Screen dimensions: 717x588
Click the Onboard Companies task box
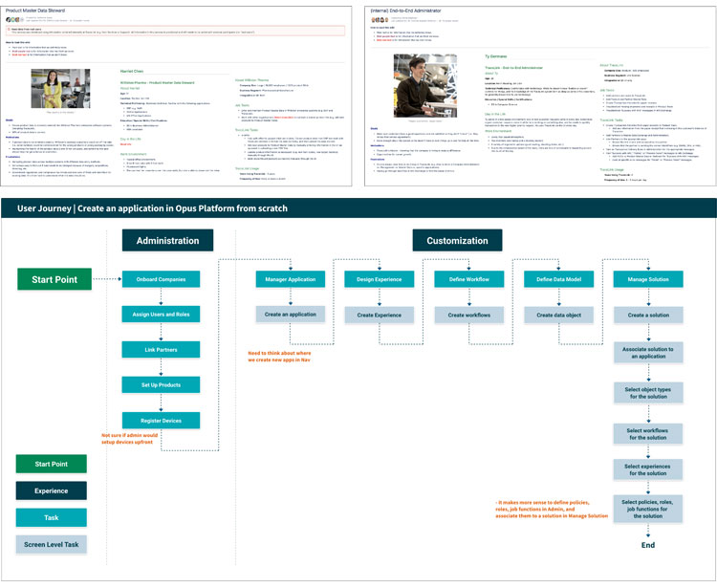pyautogui.click(x=161, y=279)
